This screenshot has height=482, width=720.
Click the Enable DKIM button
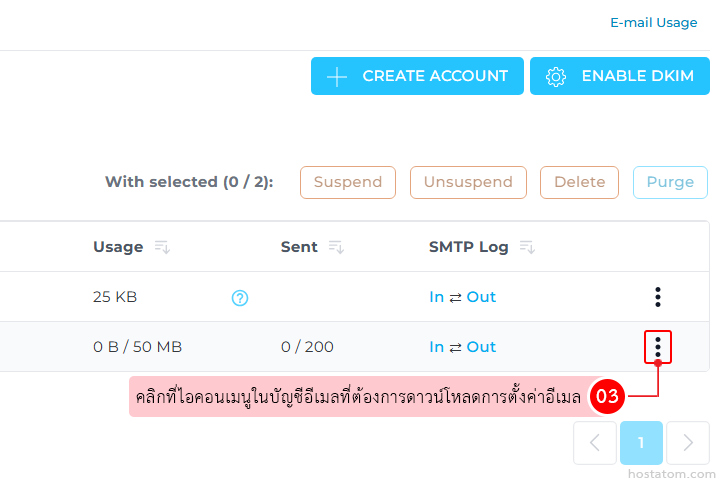(619, 76)
